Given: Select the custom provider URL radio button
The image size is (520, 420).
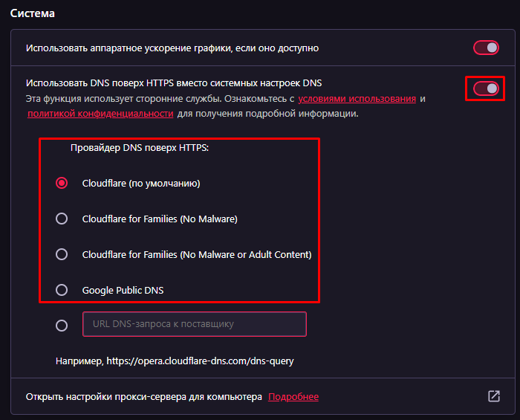Looking at the screenshot, I should click(x=62, y=326).
